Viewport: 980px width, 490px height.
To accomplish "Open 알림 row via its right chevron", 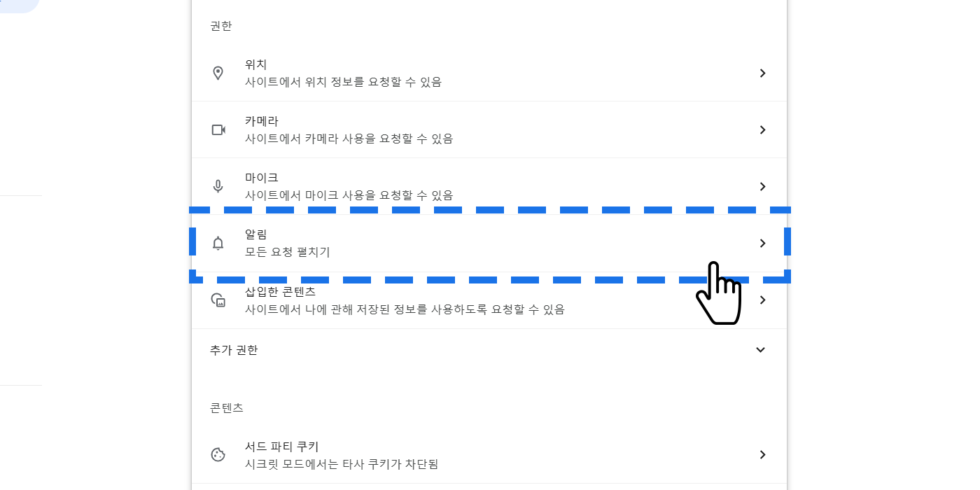I will pyautogui.click(x=762, y=244).
